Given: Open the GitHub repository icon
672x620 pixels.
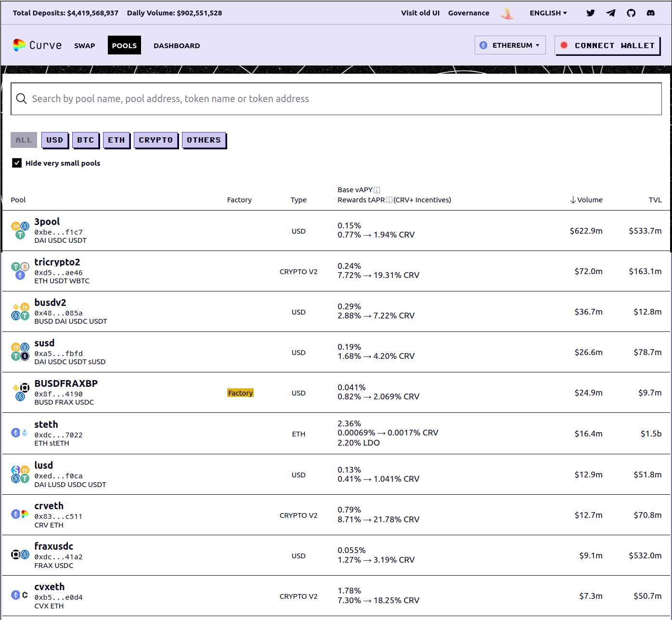Looking at the screenshot, I should click(x=631, y=13).
